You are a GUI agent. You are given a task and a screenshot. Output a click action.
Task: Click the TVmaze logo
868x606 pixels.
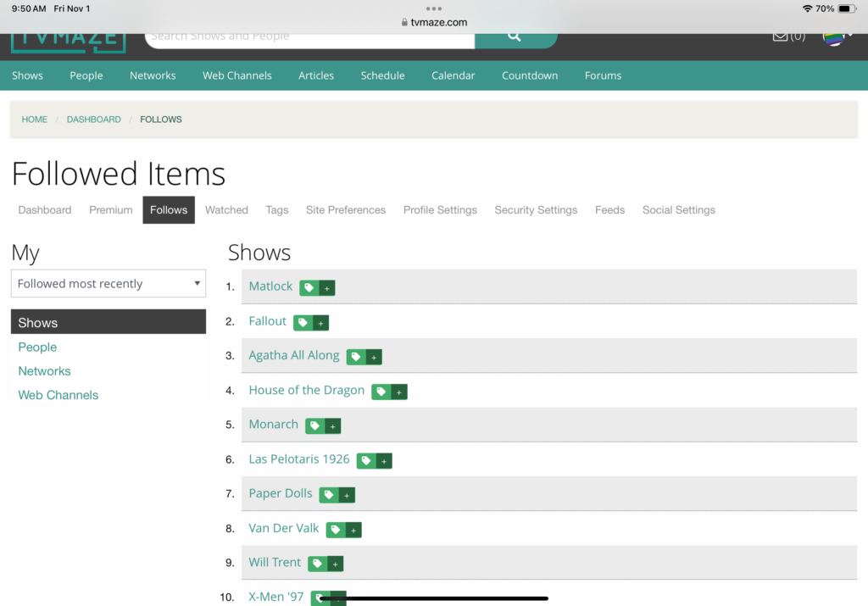tap(68, 41)
